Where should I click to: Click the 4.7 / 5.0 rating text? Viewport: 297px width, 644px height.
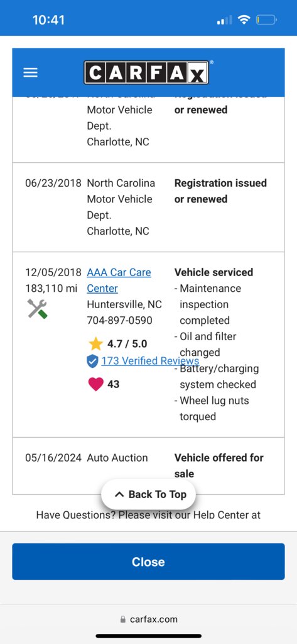point(127,343)
